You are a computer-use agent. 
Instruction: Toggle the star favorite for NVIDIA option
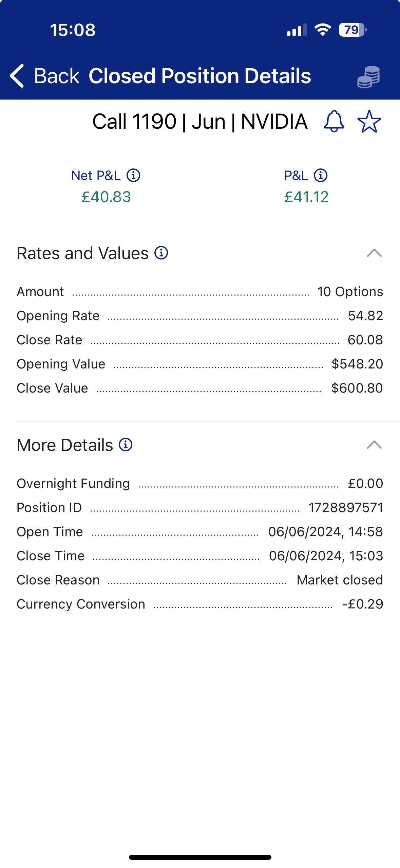tap(369, 121)
